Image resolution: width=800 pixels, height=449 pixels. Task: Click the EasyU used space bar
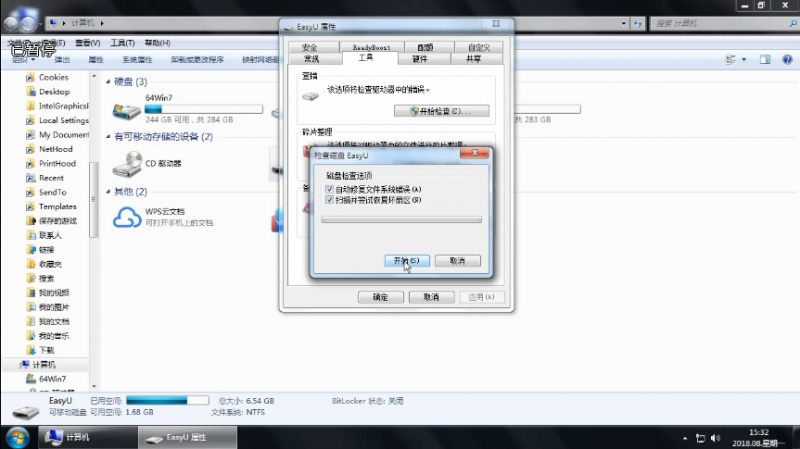(168, 401)
